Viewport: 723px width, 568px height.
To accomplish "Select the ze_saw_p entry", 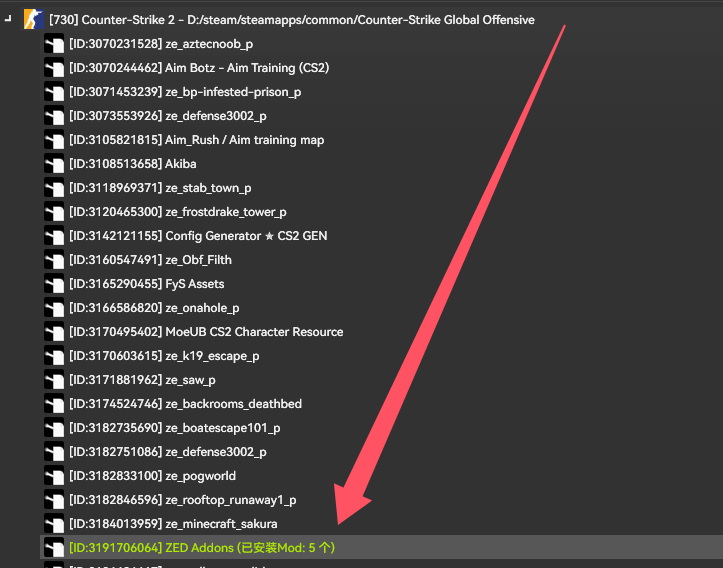I will pyautogui.click(x=142, y=379).
